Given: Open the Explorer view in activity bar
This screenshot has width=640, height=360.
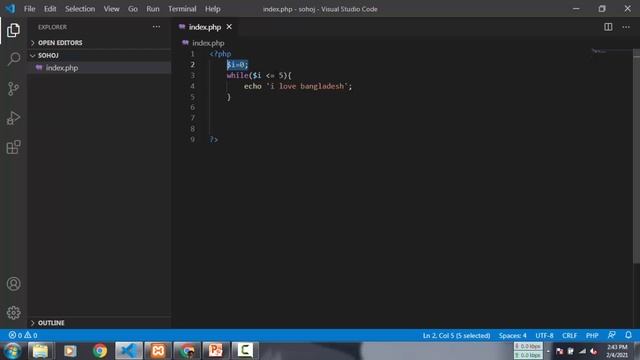Looking at the screenshot, I should pyautogui.click(x=13, y=30).
